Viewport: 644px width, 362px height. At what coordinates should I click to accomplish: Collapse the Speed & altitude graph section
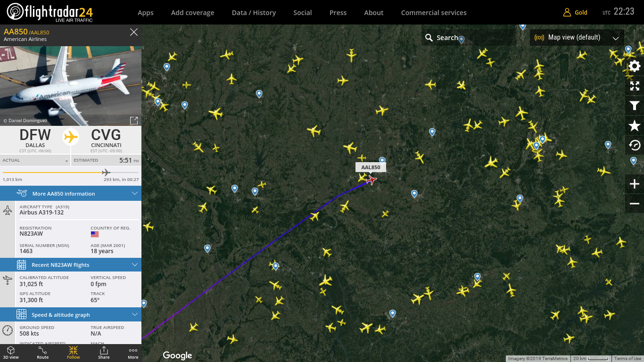[71, 315]
